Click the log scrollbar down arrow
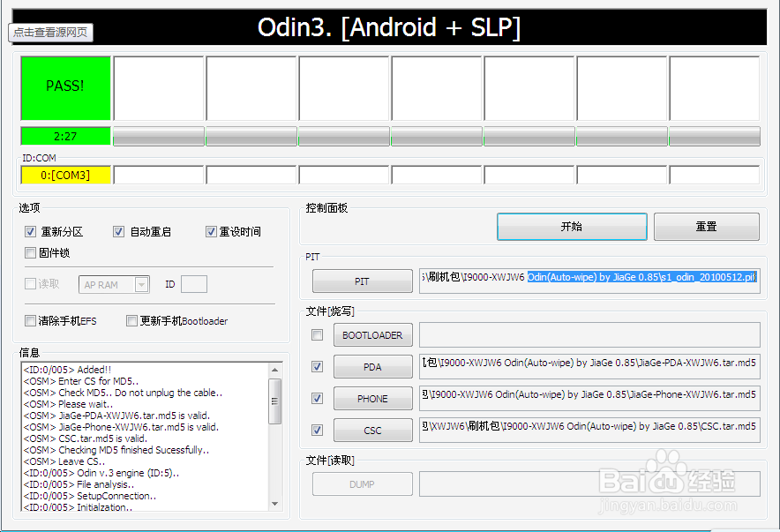This screenshot has height=532, width=780. pyautogui.click(x=274, y=504)
